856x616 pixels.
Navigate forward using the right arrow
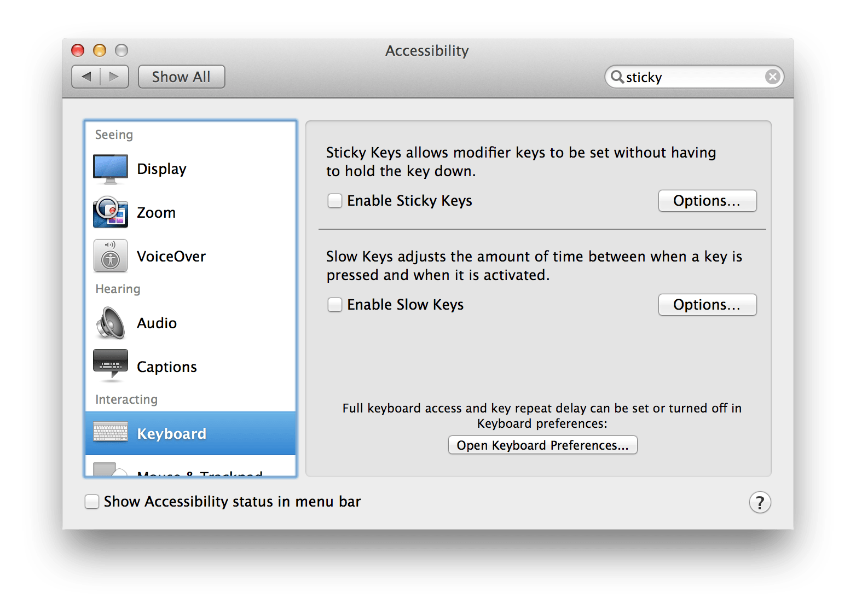point(114,77)
